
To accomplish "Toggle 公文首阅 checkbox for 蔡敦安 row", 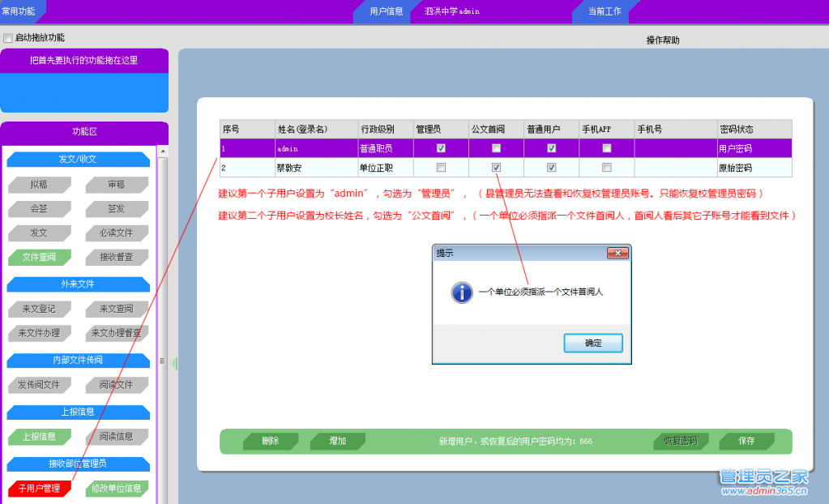I will tap(496, 167).
